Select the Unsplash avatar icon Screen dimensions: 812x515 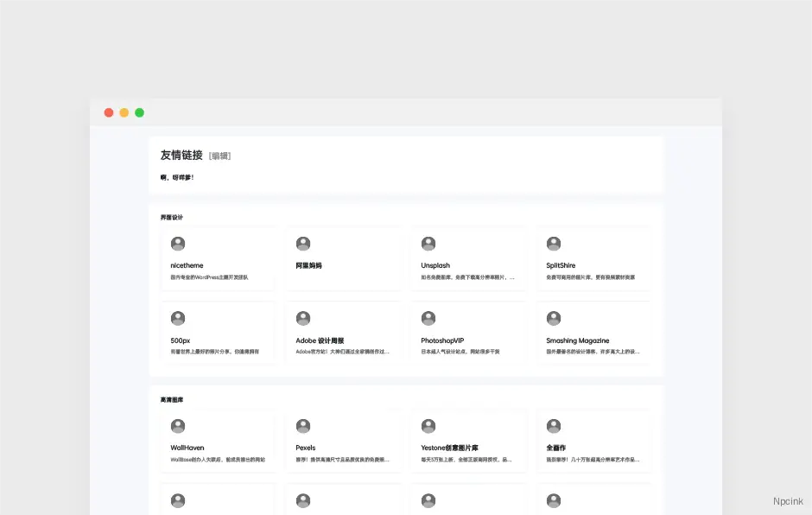coord(428,244)
